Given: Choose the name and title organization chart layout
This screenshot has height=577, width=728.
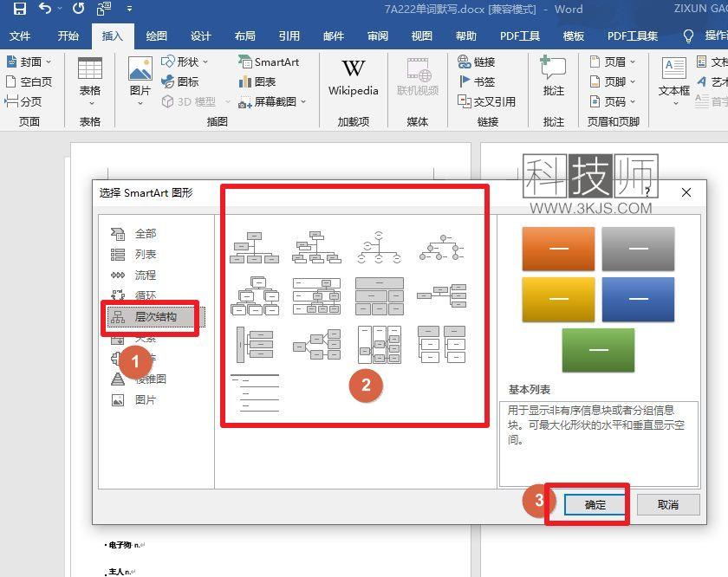Looking at the screenshot, I should tap(316, 248).
